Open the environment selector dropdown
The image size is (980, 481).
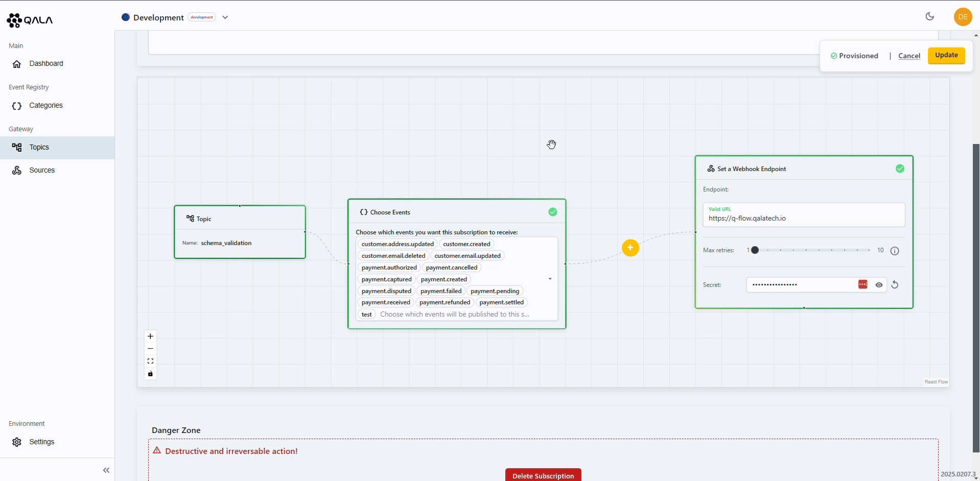pos(225,17)
